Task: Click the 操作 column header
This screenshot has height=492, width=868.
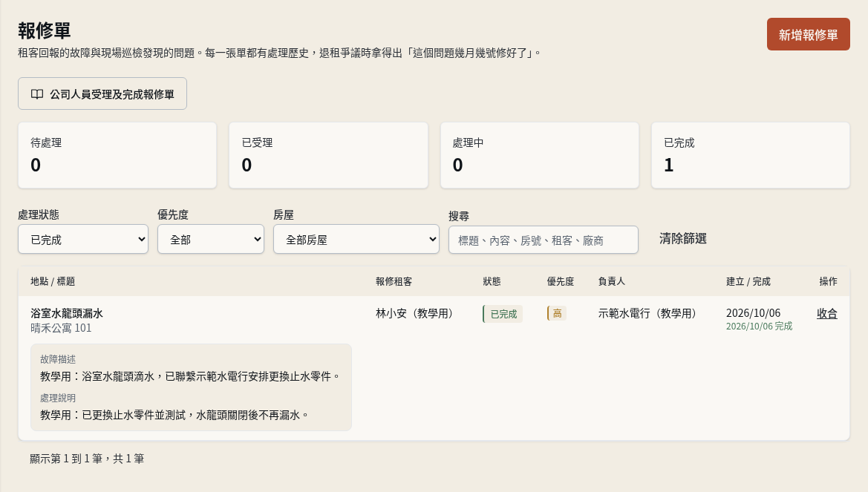Action: [x=828, y=281]
